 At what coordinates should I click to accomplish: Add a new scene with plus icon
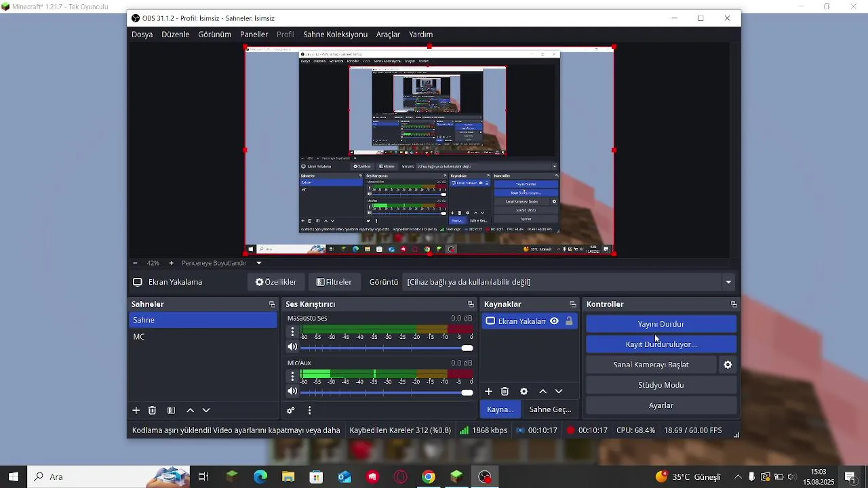point(136,410)
